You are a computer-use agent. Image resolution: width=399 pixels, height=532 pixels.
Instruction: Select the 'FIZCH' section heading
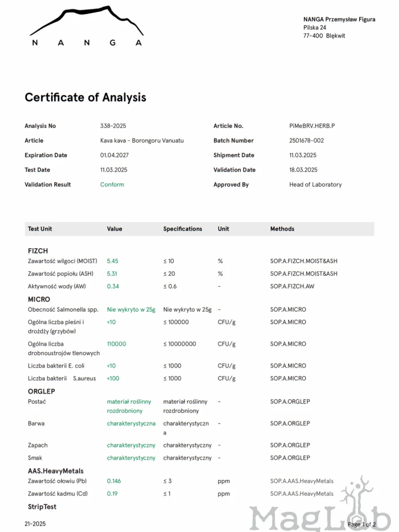point(38,251)
